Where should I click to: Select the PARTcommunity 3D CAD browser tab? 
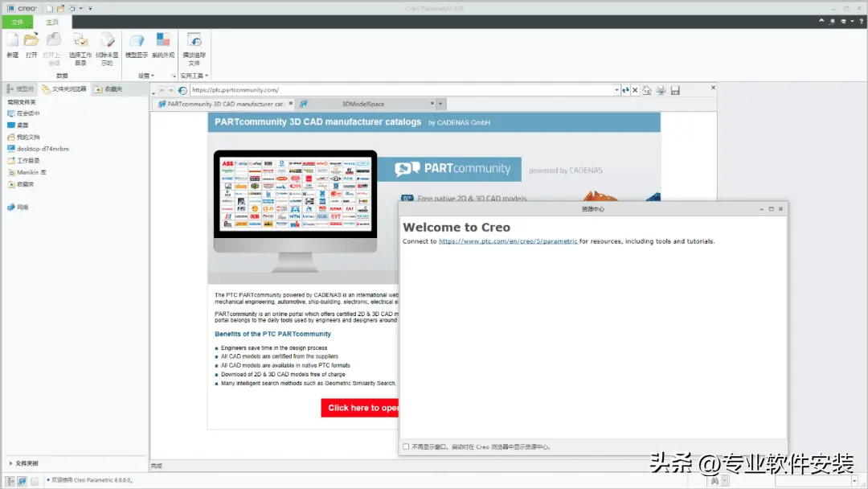click(222, 104)
